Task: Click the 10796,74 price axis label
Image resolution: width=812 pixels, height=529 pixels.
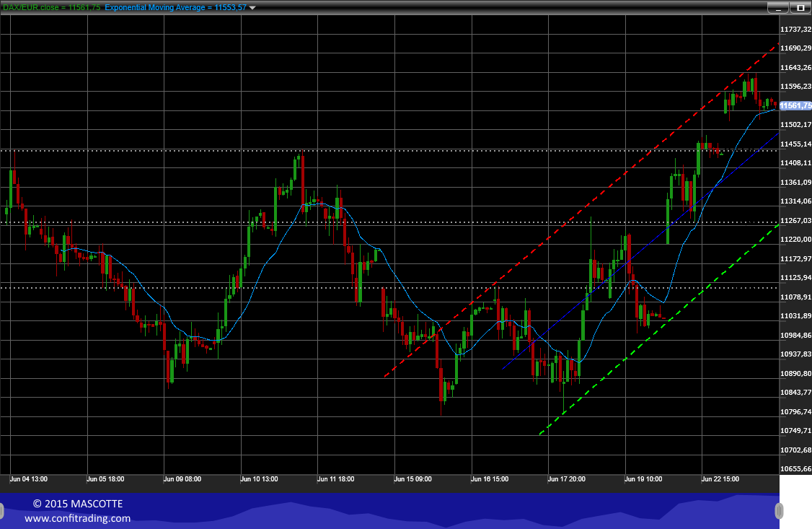Action: [x=795, y=412]
